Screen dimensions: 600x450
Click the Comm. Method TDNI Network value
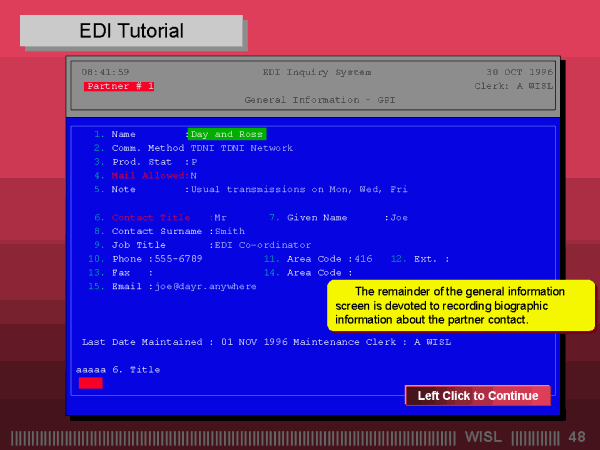pyautogui.click(x=242, y=148)
